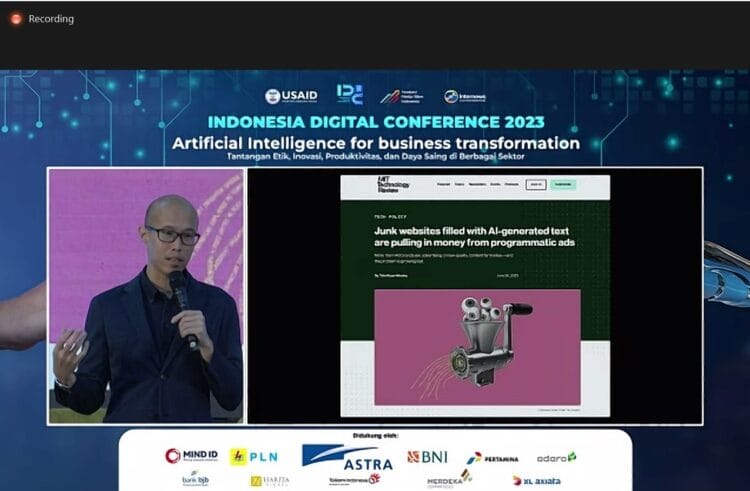Image resolution: width=750 pixels, height=491 pixels.
Task: Click the ASTRA sponsor logo
Action: (x=348, y=457)
